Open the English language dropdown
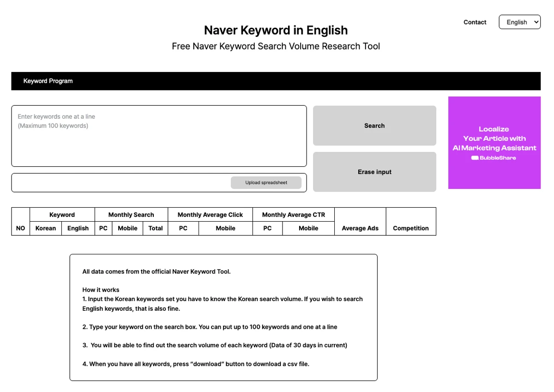 (519, 22)
